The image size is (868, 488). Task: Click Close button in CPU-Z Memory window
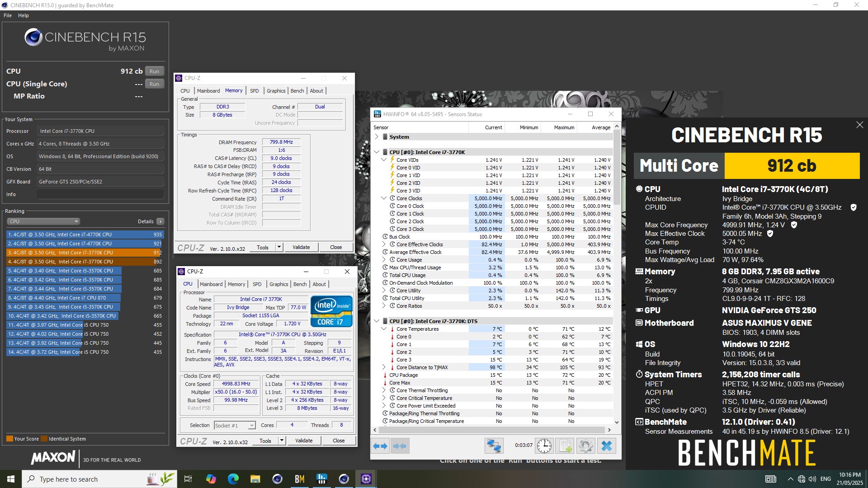pyautogui.click(x=336, y=247)
